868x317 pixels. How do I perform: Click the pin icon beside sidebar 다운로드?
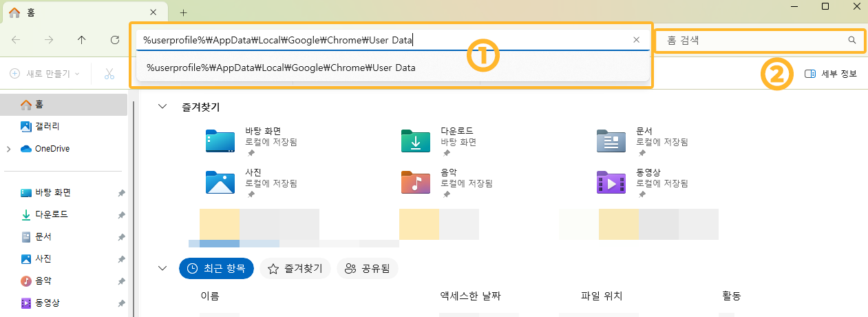121,215
